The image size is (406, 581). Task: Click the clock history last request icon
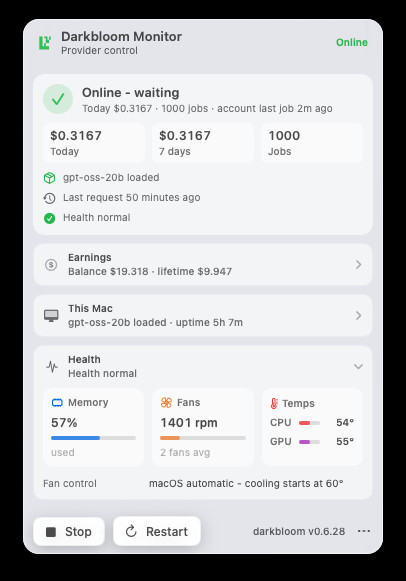tap(49, 198)
